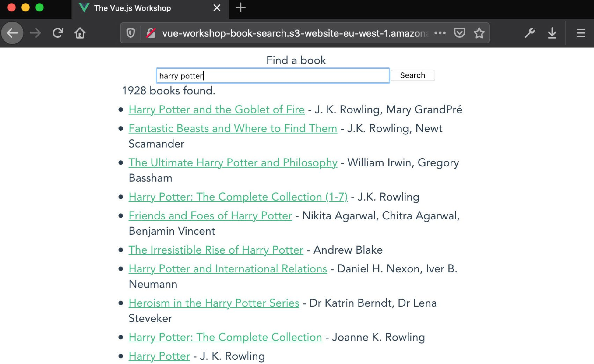
Task: Open Friends and Foes of Harry Potter
Action: click(210, 216)
